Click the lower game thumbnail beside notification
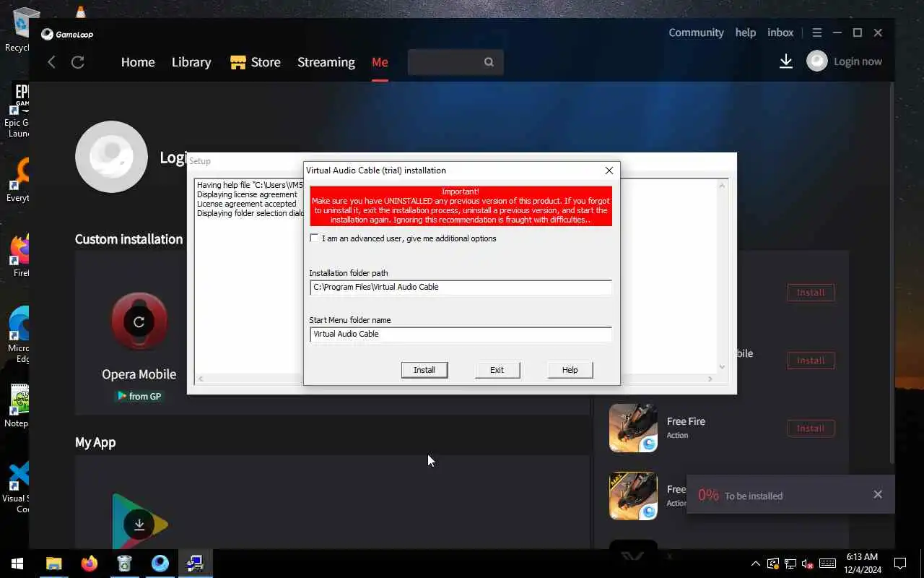 633,496
